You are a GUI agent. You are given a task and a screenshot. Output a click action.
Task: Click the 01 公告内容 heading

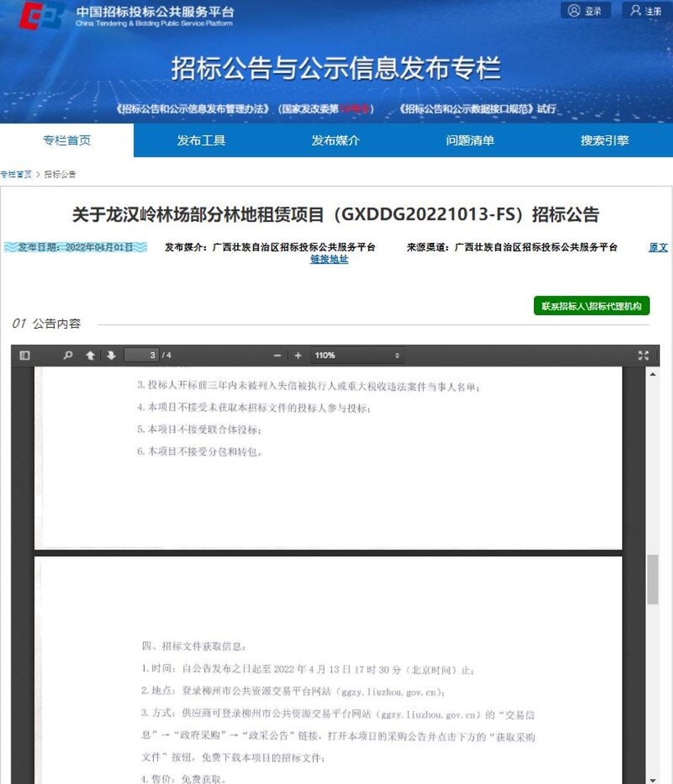[47, 323]
